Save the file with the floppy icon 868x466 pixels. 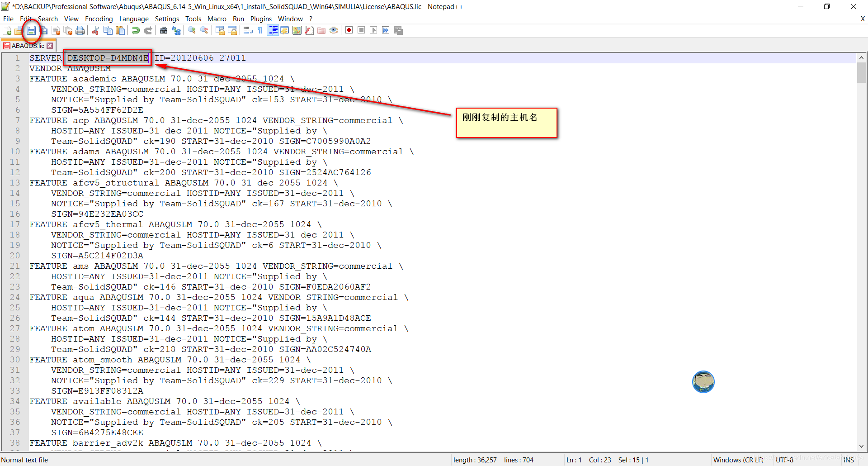click(31, 30)
